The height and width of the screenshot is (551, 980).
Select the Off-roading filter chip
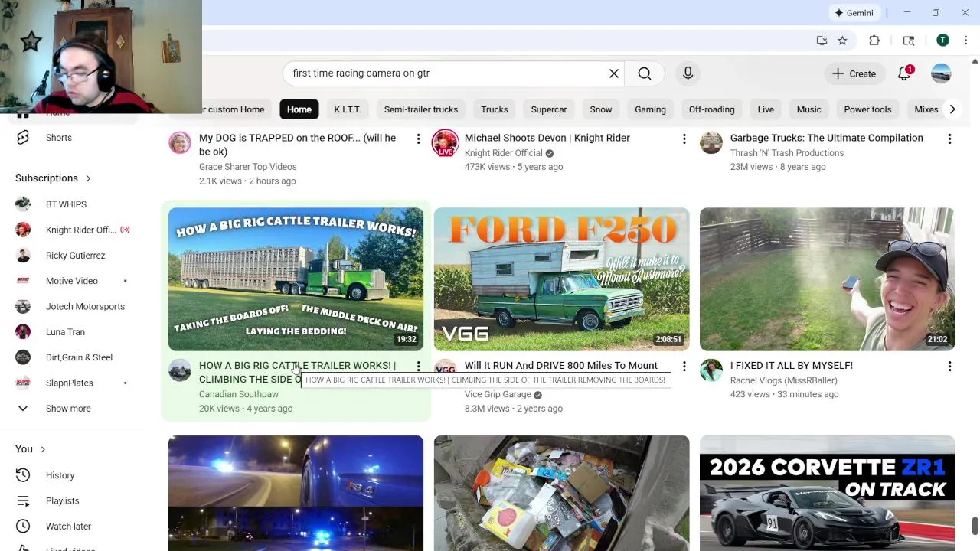711,109
